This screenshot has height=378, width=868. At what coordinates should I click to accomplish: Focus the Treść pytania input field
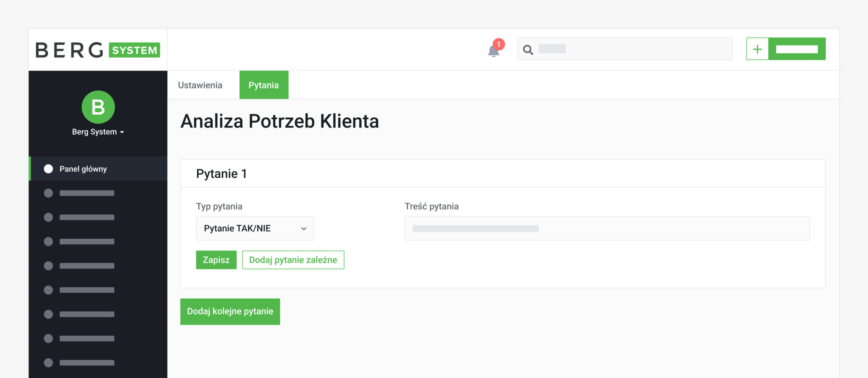(607, 228)
